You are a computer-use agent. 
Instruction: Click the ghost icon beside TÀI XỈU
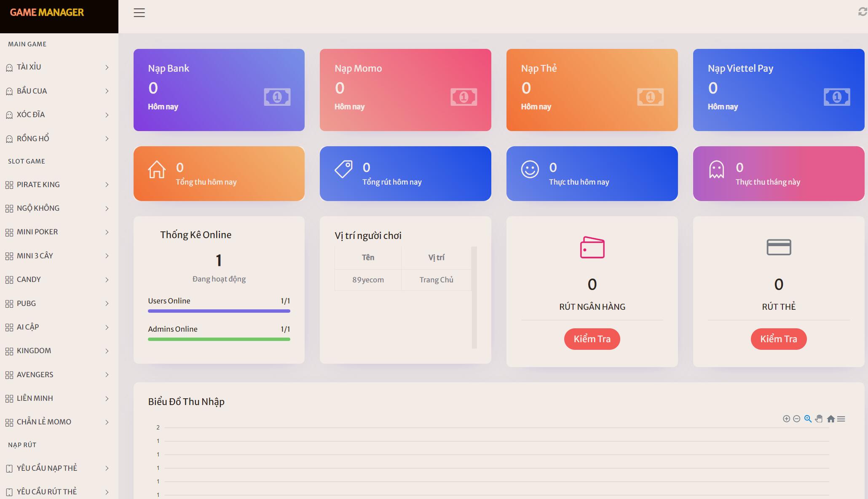tap(9, 67)
